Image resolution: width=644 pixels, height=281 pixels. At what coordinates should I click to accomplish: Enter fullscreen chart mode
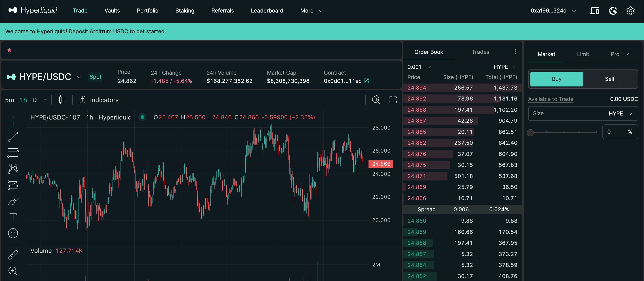point(393,100)
